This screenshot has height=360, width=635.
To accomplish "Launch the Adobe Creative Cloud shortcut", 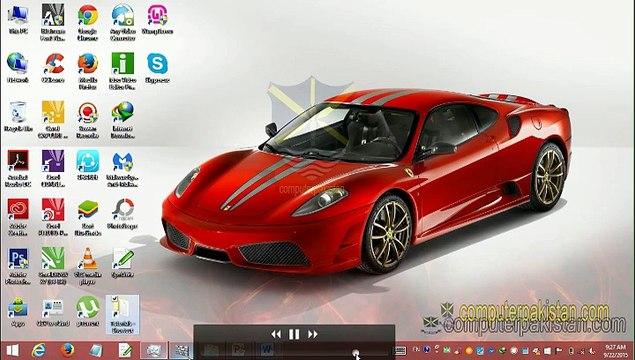I will [18, 217].
